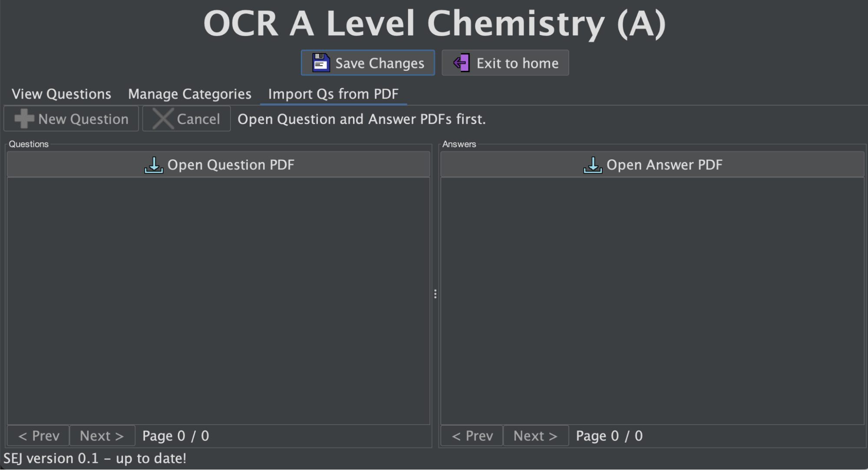Viewport: 868px width, 470px height.
Task: Click the divider handle between Questions and Answers
Action: point(435,294)
